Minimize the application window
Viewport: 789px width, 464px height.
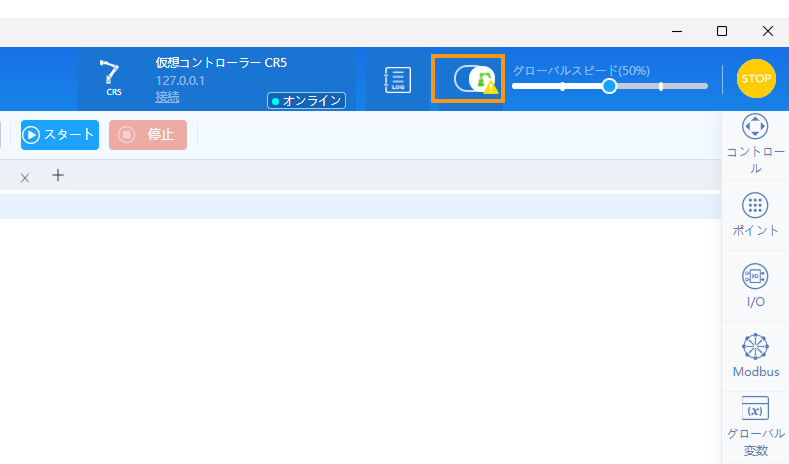(677, 31)
